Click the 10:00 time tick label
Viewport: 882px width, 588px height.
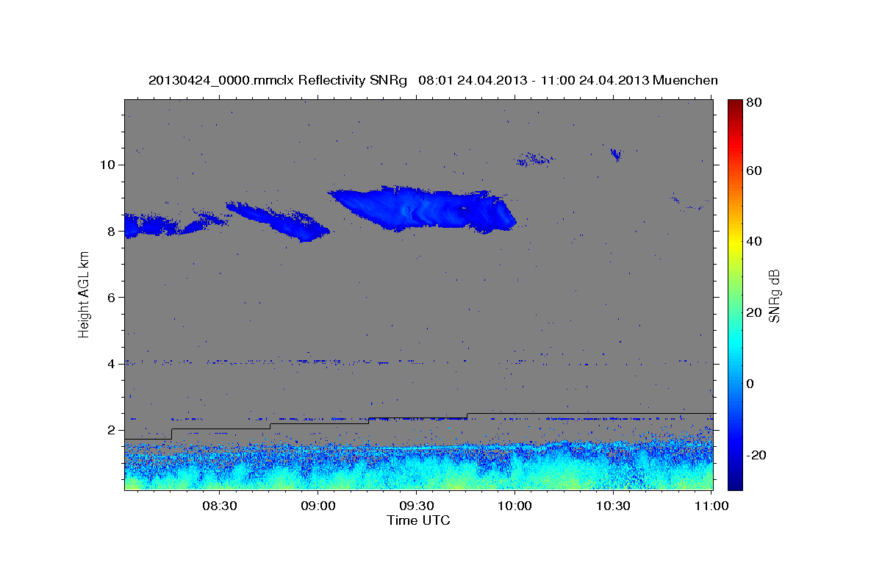(x=515, y=506)
